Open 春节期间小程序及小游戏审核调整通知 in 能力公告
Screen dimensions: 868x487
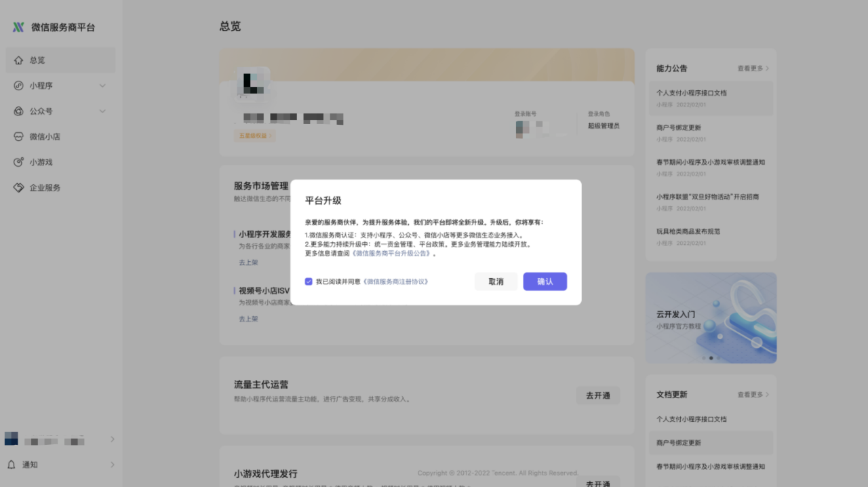pyautogui.click(x=709, y=168)
